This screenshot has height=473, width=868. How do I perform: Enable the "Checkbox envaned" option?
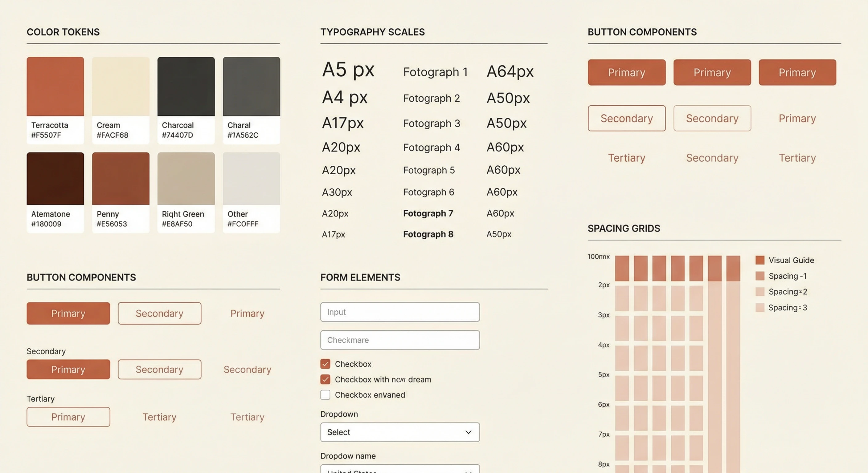pos(325,394)
